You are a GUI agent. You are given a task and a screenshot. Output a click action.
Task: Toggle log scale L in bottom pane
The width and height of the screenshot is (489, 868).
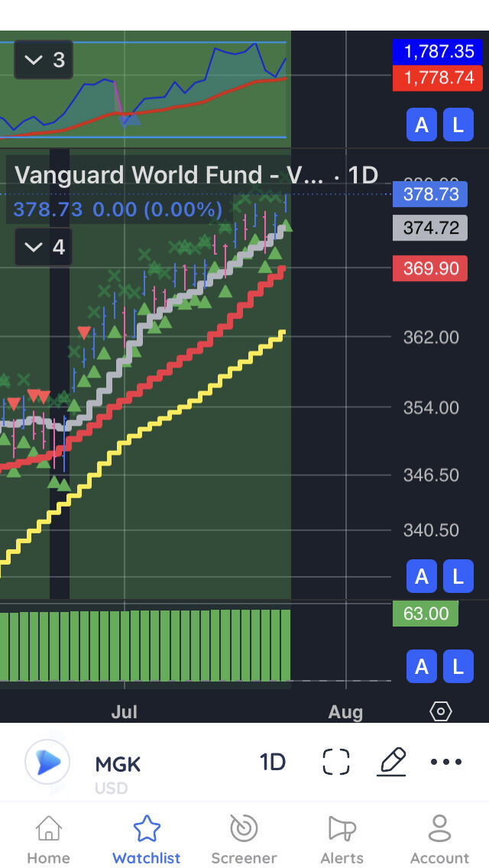click(458, 666)
